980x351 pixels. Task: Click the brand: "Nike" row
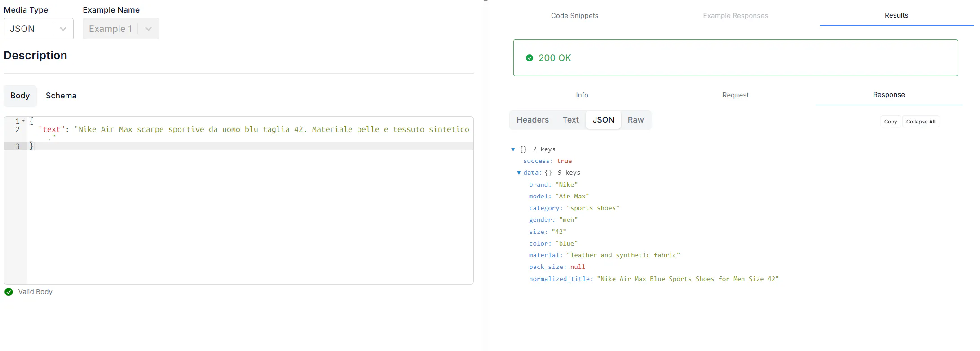(x=553, y=185)
